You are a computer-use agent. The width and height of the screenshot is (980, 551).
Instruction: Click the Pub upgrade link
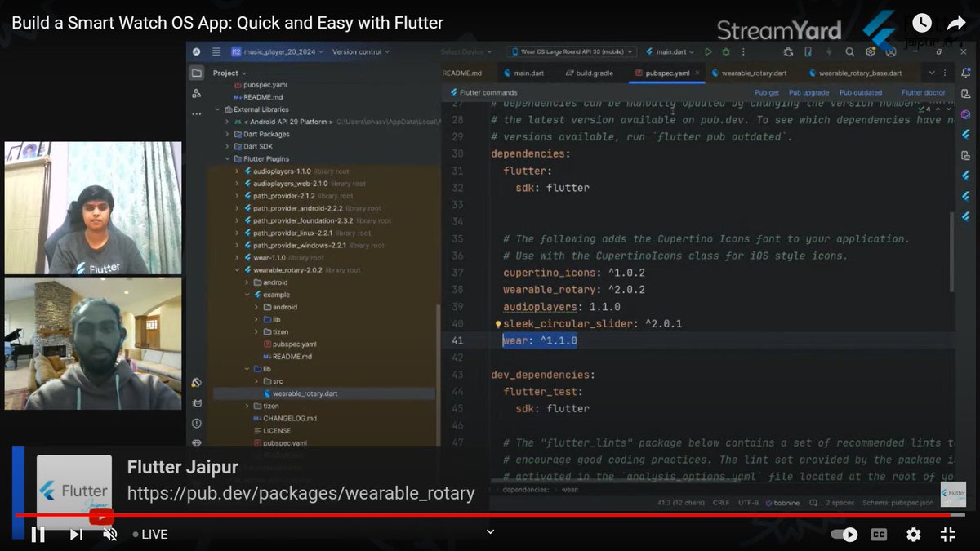pos(809,92)
